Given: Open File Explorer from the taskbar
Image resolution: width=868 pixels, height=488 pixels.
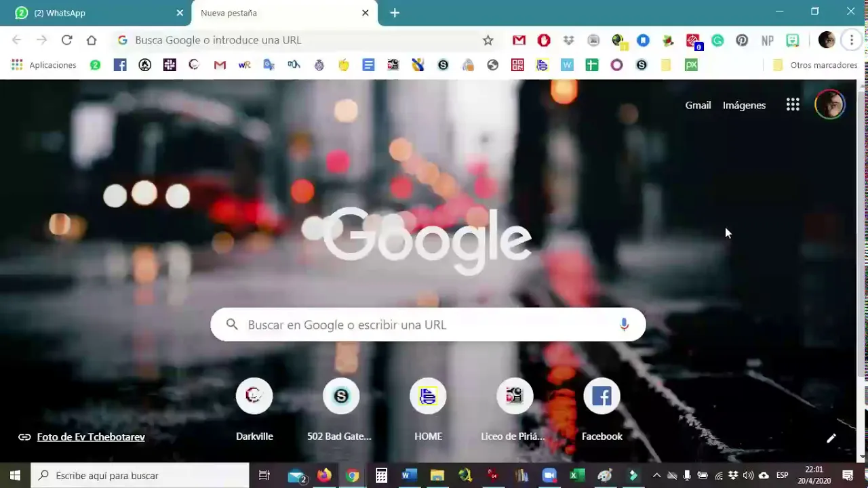Looking at the screenshot, I should (x=437, y=475).
